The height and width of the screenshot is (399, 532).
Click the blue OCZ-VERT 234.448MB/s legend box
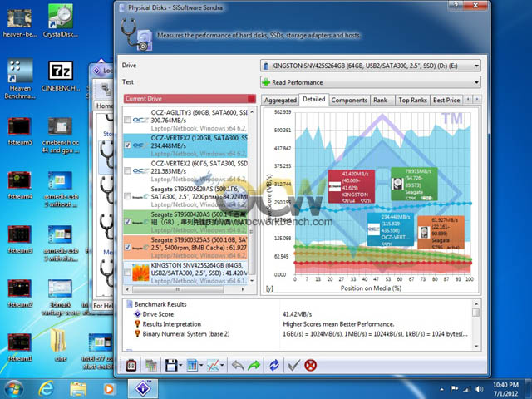click(390, 229)
